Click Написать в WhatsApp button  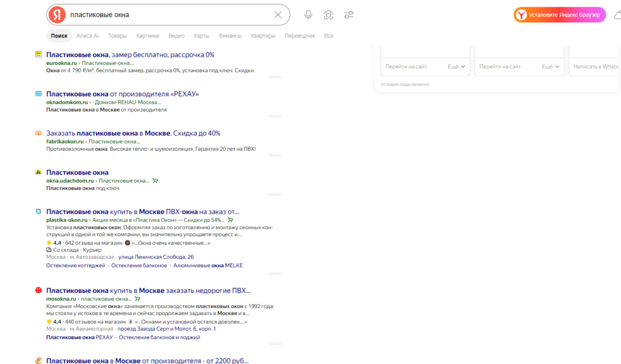tap(596, 67)
